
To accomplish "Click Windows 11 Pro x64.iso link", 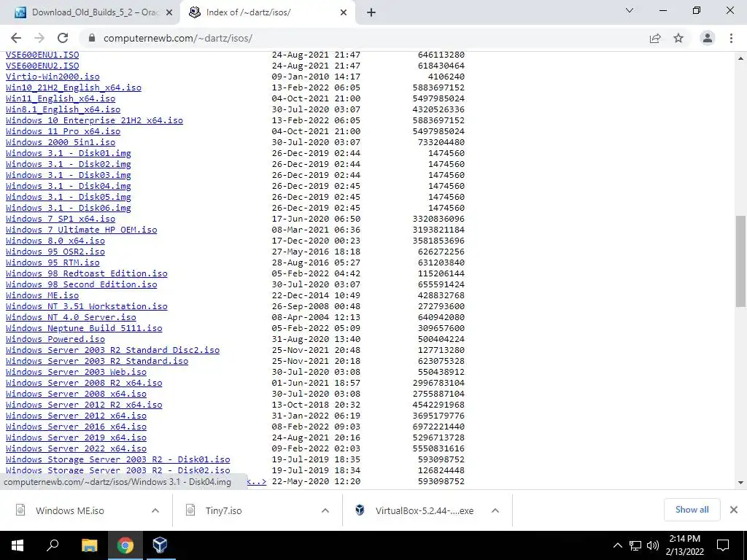I will pos(63,131).
